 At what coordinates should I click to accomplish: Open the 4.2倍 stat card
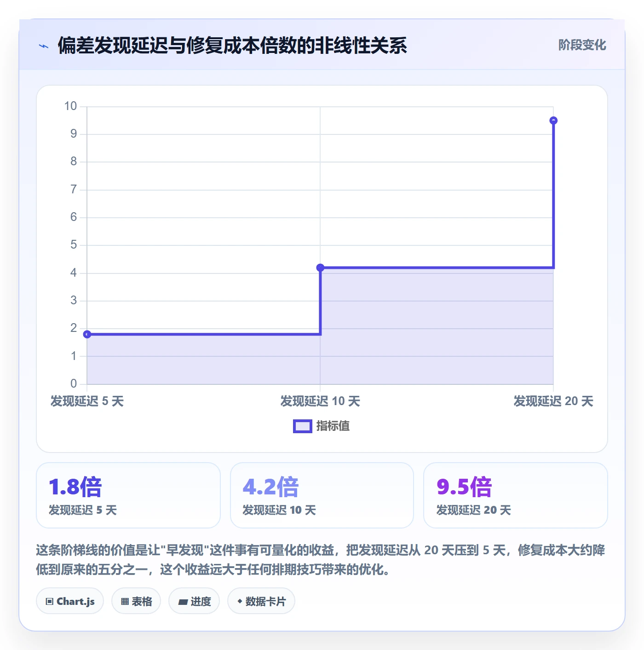pos(322,495)
